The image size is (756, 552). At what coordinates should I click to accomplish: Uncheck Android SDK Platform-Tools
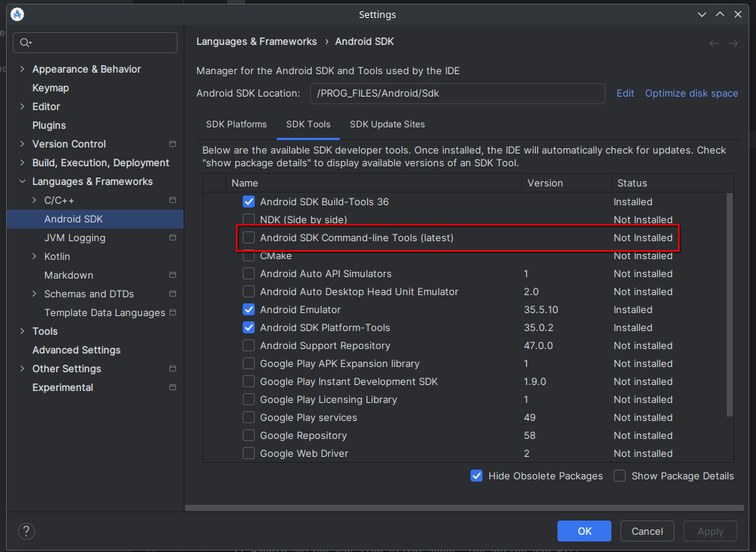coord(249,327)
